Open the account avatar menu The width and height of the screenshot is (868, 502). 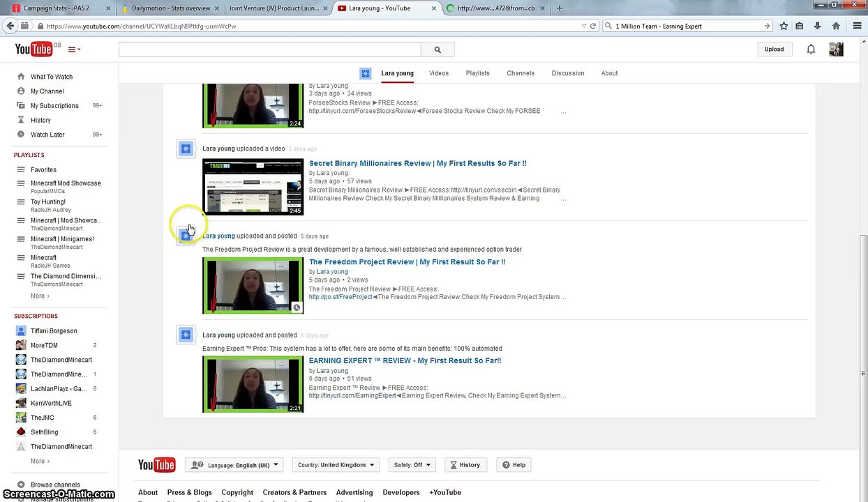pos(836,50)
